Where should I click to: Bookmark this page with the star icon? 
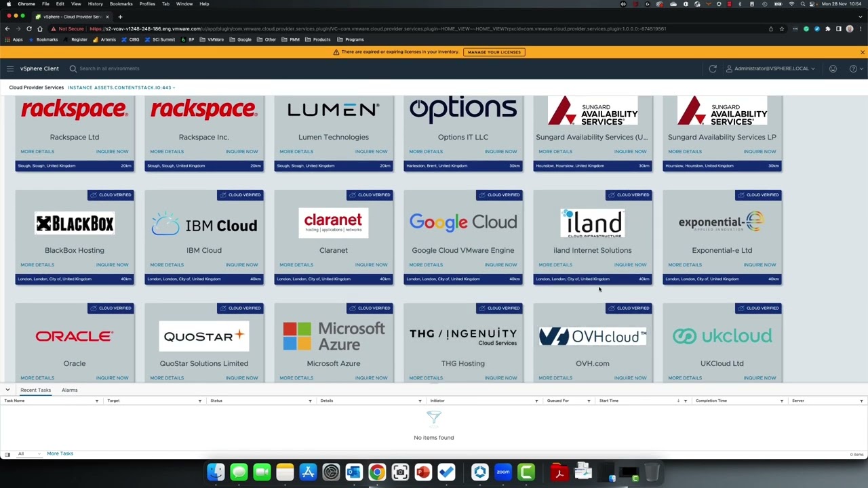(781, 28)
